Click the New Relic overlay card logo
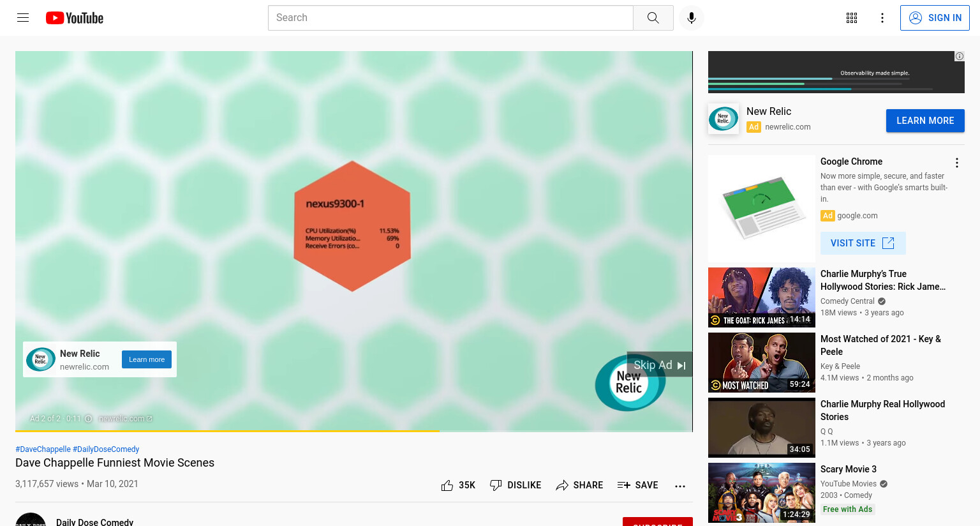Viewport: 980px width, 526px height. tap(41, 359)
